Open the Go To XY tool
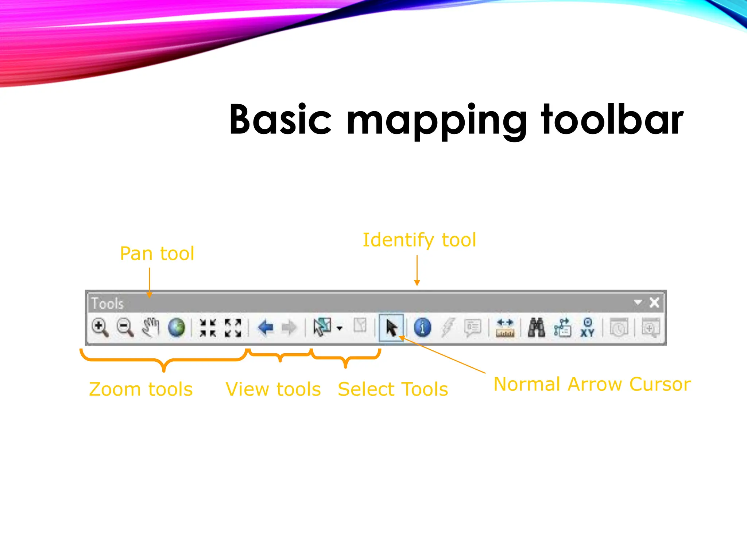Image resolution: width=747 pixels, height=560 pixels. pos(588,327)
